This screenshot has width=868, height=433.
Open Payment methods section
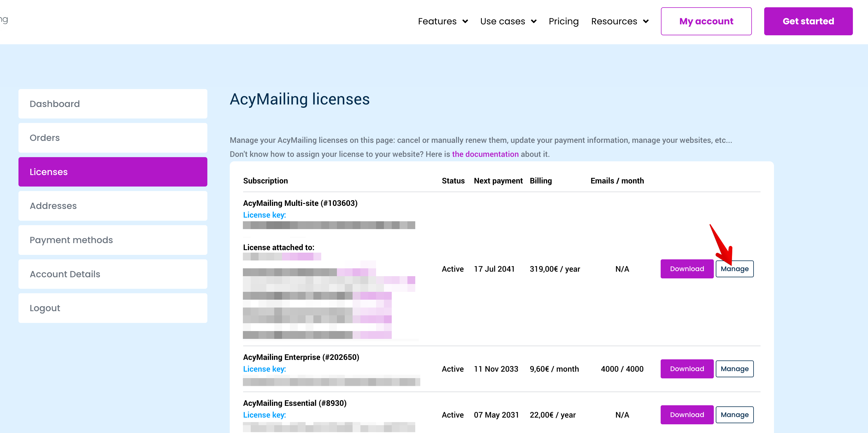coord(112,240)
